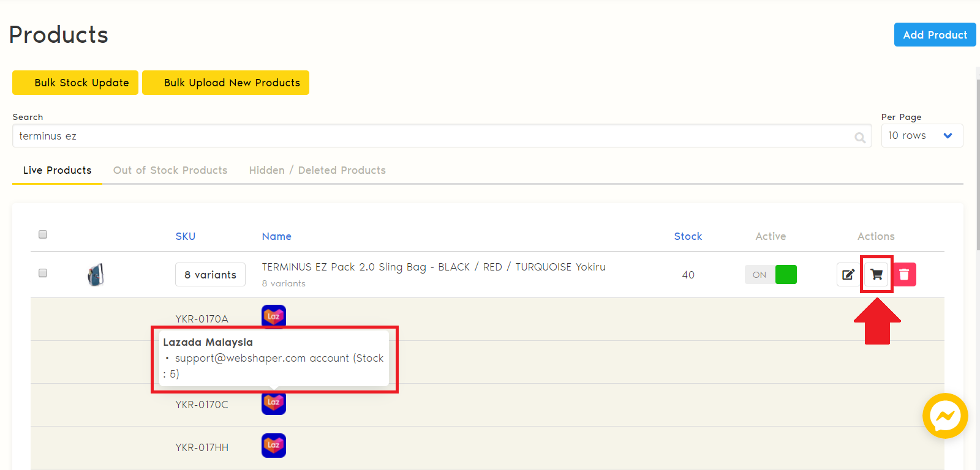Viewport: 980px width, 470px height.
Task: Click Lazada icon beside YKR-0170C
Action: coord(274,403)
